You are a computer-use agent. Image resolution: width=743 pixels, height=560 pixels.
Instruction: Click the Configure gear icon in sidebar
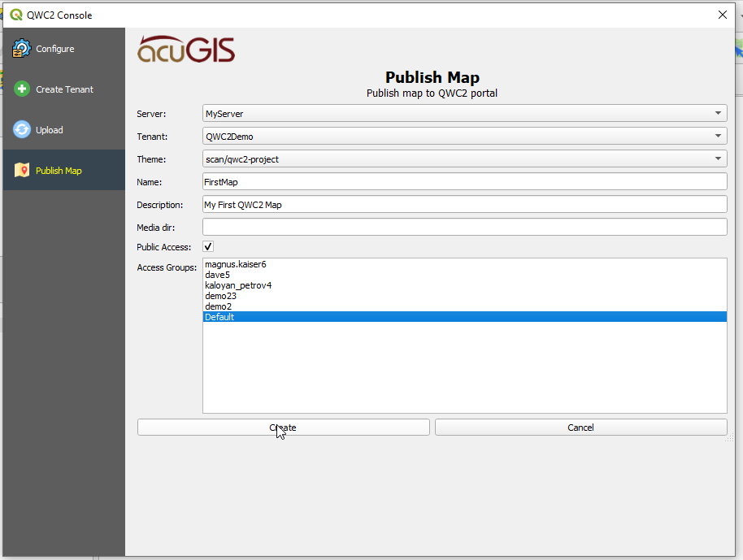coord(22,49)
